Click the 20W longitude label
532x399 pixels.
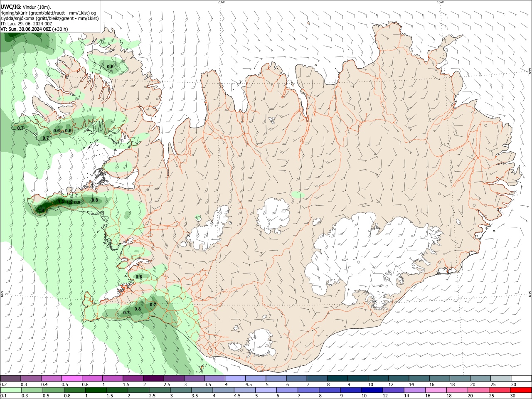(x=221, y=2)
